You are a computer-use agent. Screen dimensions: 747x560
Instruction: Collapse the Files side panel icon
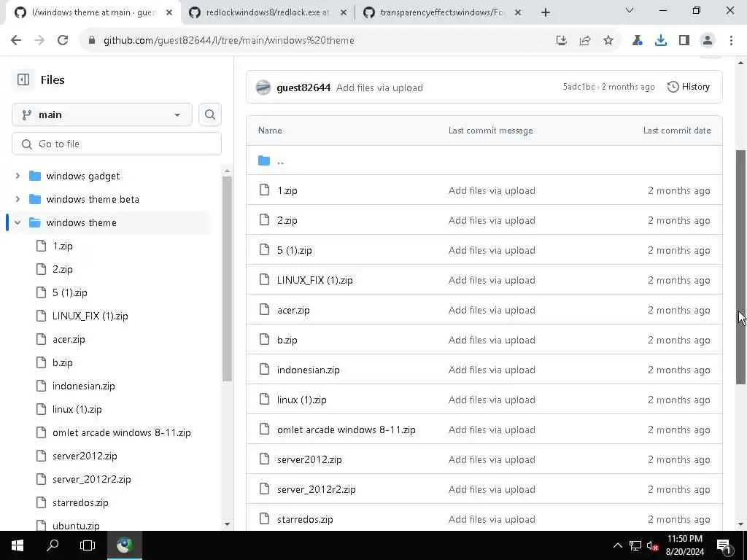click(x=23, y=79)
